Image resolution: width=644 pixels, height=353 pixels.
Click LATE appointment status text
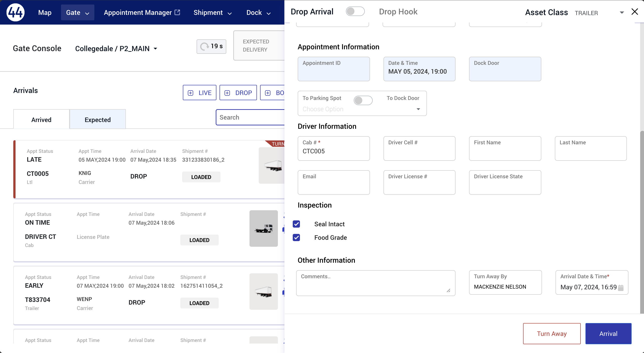coord(34,159)
